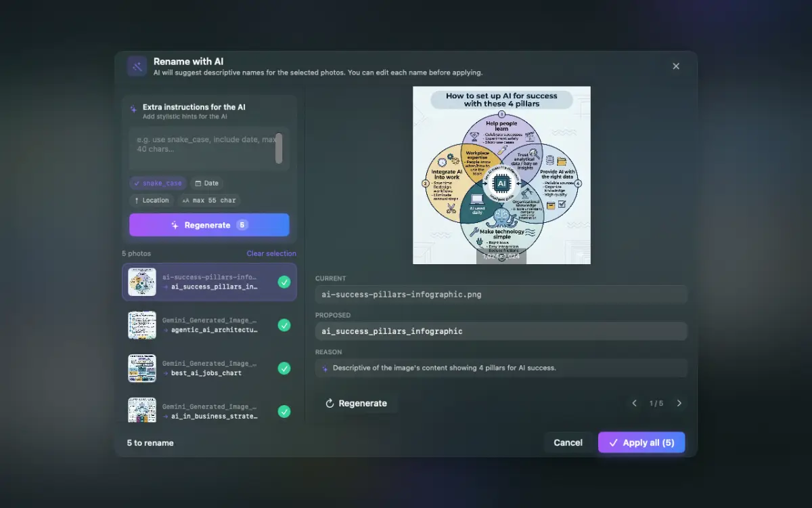This screenshot has height=508, width=812.
Task: Uncheck the best_ai_jobs_chart photo checkmark
Action: pos(284,368)
